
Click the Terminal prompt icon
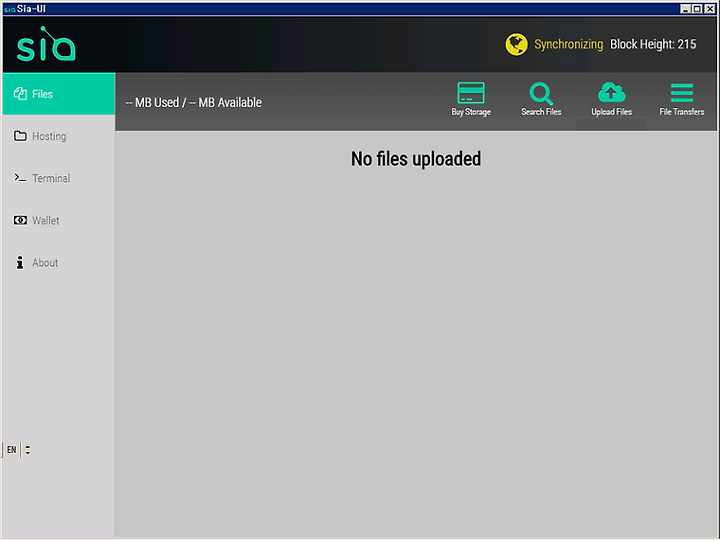coord(20,178)
